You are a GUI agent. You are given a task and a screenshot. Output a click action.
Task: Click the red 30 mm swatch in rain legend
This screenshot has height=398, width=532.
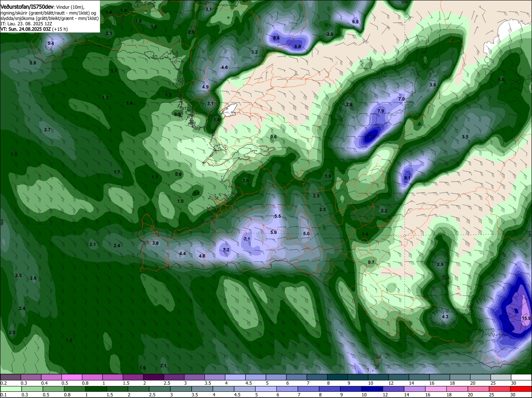521,389
